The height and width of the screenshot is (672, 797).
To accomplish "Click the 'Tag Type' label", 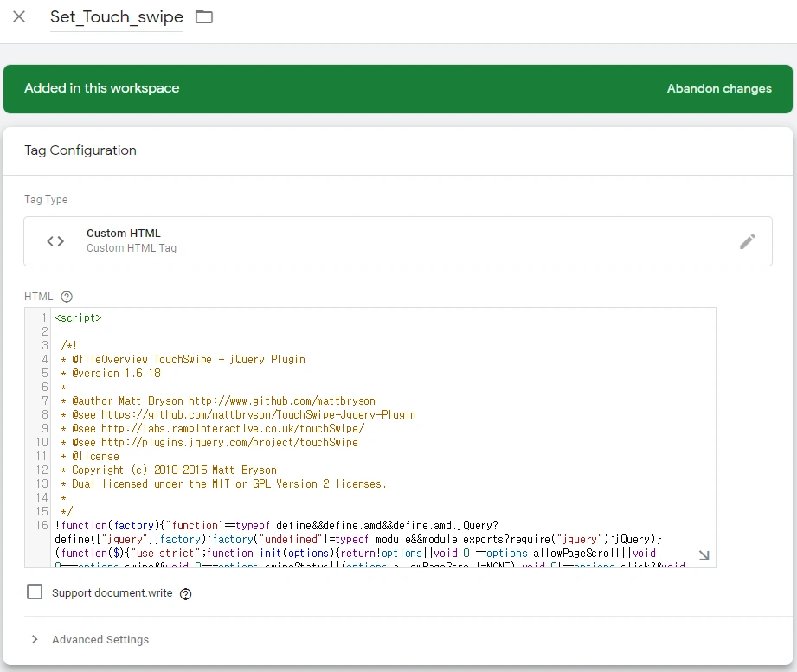I will pyautogui.click(x=46, y=200).
